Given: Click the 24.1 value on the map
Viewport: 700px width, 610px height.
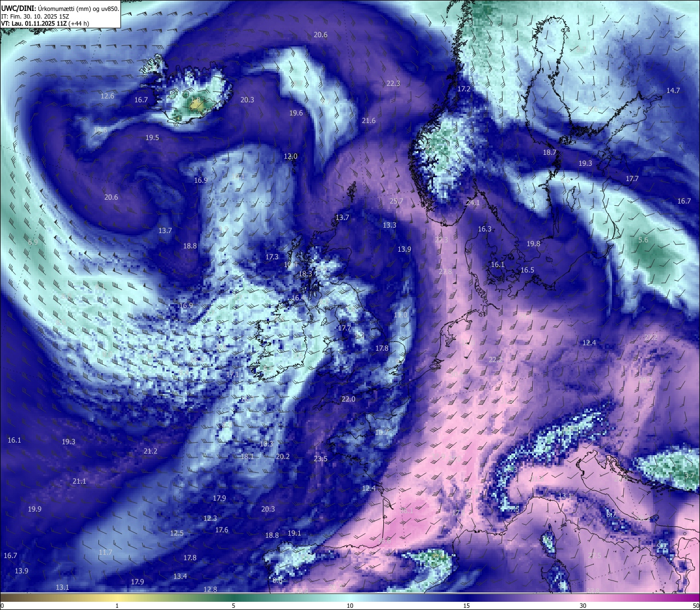Looking at the screenshot, I should tap(472, 202).
